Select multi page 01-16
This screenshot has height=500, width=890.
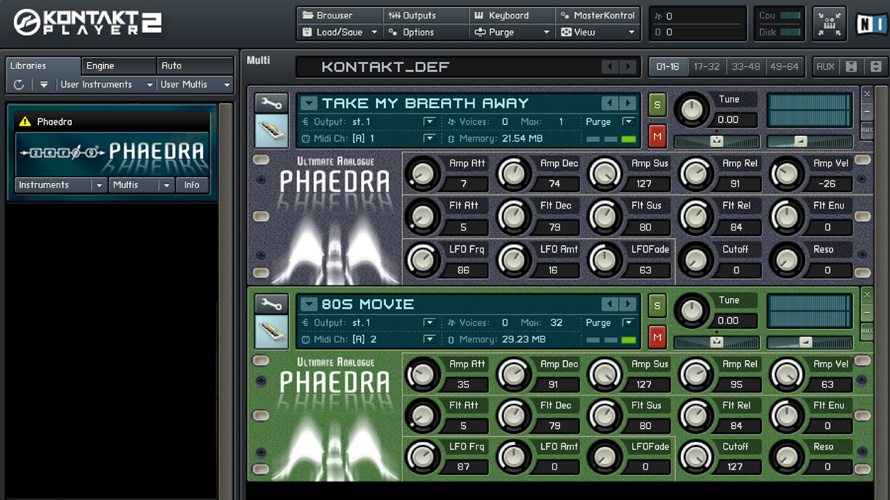(668, 67)
